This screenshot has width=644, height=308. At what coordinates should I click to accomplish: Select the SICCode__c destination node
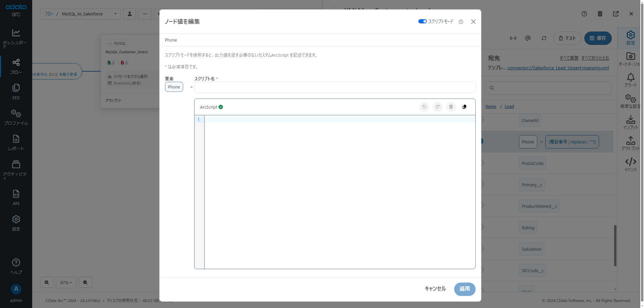533,271
